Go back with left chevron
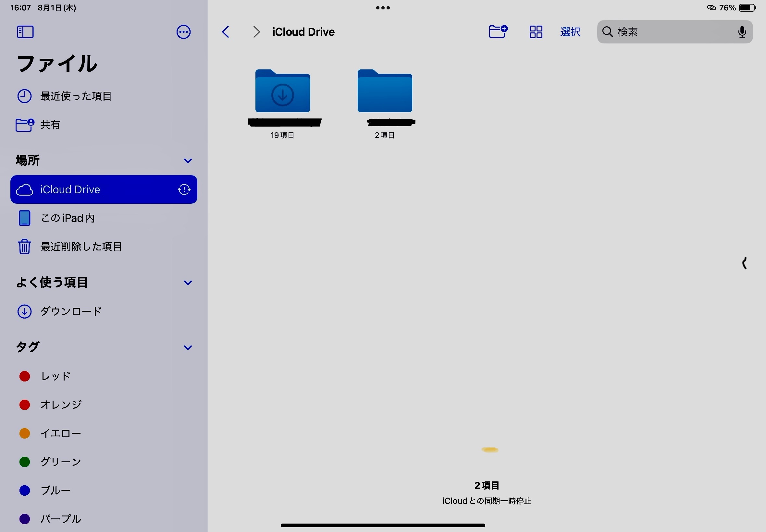The width and height of the screenshot is (766, 532). 226,32
